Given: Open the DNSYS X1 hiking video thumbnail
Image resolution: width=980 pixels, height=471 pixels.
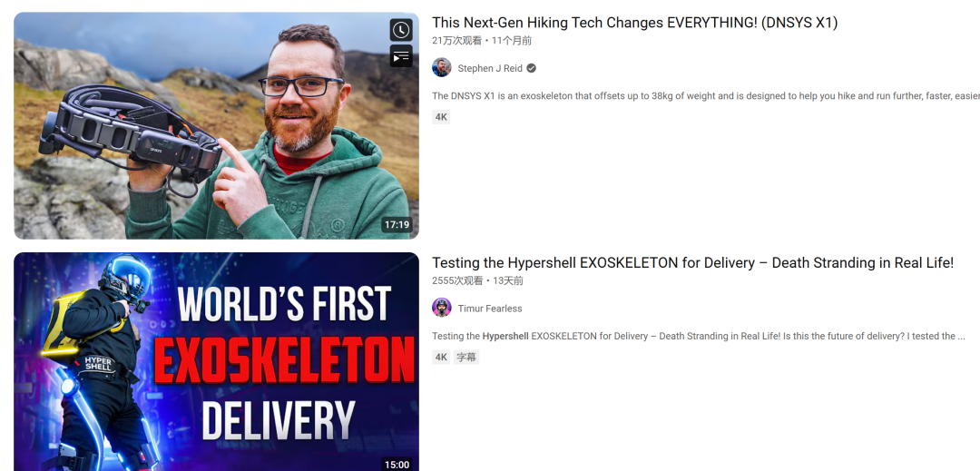Looking at the screenshot, I should click(216, 125).
